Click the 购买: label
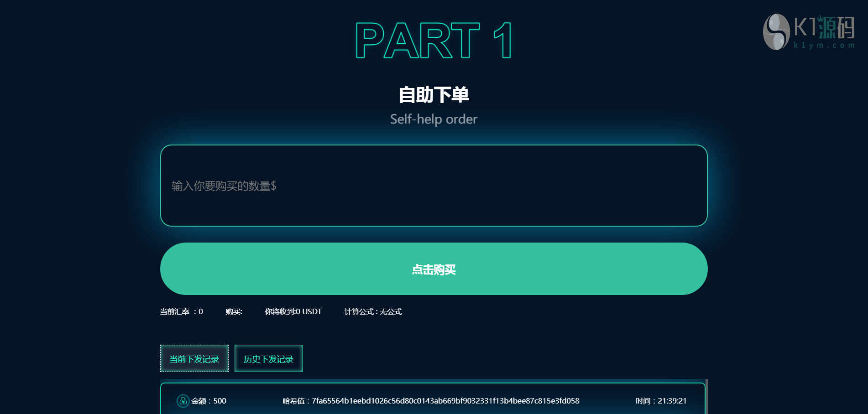 pyautogui.click(x=234, y=312)
